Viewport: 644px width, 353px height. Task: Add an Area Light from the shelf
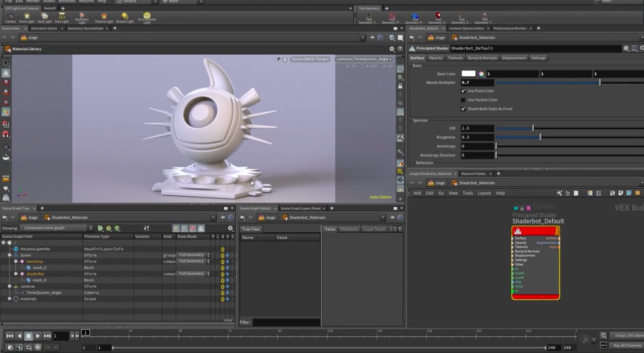pos(62,18)
